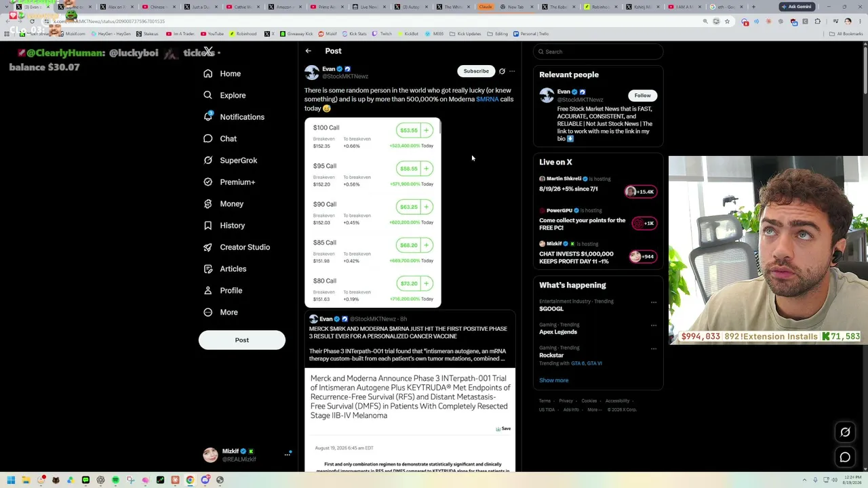Open the Windows Start button

coord(11,481)
